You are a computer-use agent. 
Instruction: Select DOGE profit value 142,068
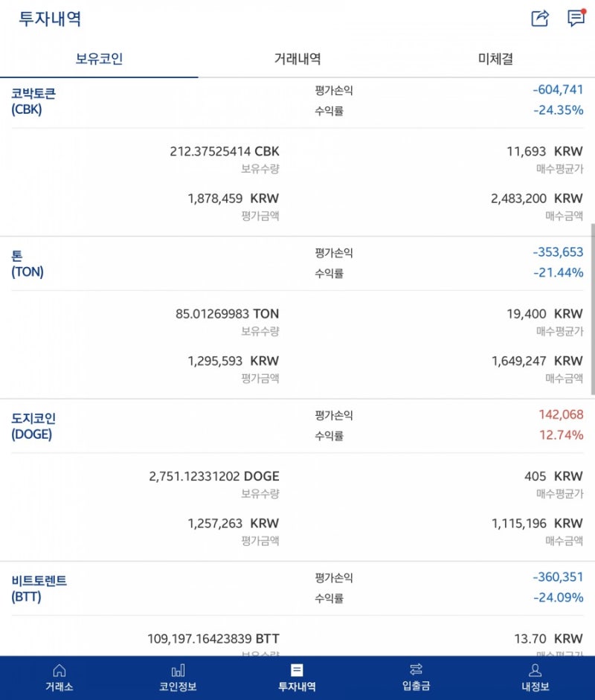point(561,415)
